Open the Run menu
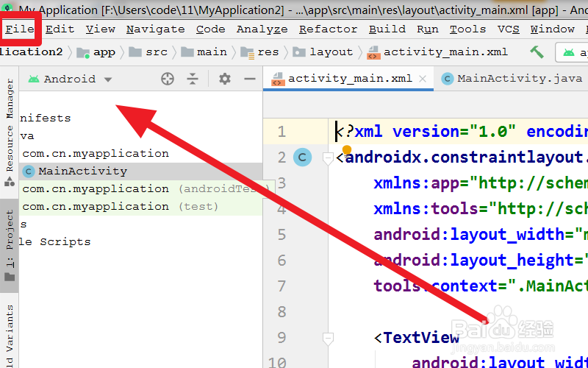The width and height of the screenshot is (588, 368). click(x=428, y=29)
